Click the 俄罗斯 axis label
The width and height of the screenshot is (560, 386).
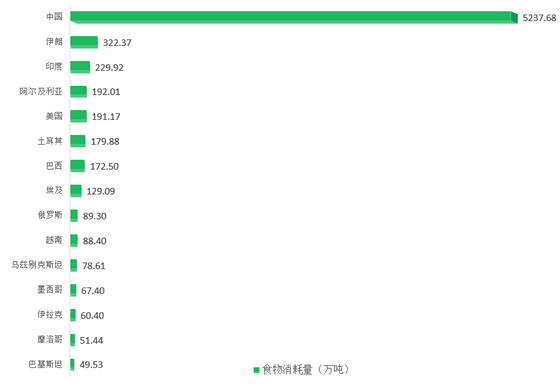click(x=50, y=215)
